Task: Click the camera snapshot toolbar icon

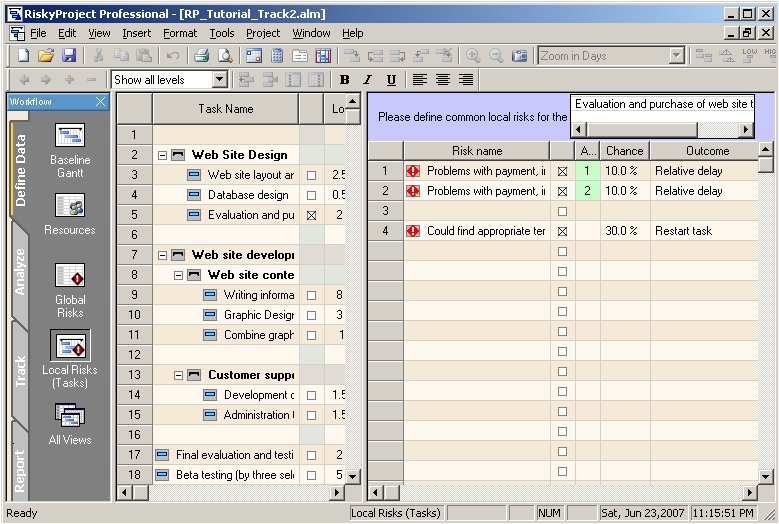Action: (519, 55)
